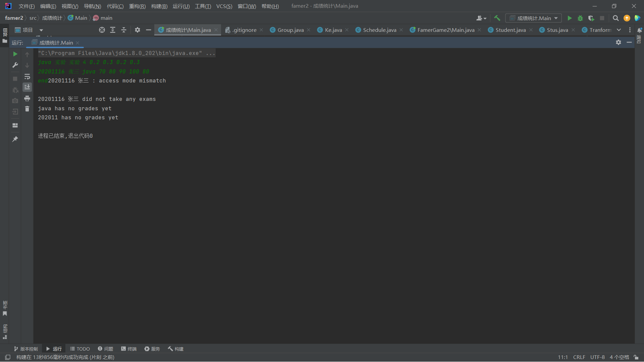Rerun the program from the console's left sidebar

point(15,54)
